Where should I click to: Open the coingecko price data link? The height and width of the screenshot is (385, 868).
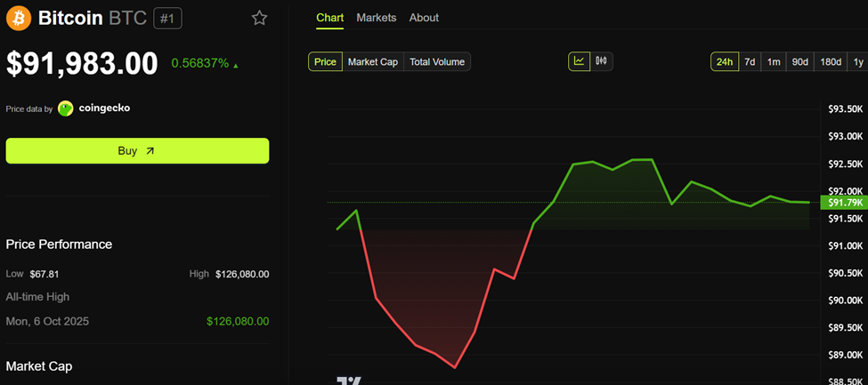click(105, 108)
